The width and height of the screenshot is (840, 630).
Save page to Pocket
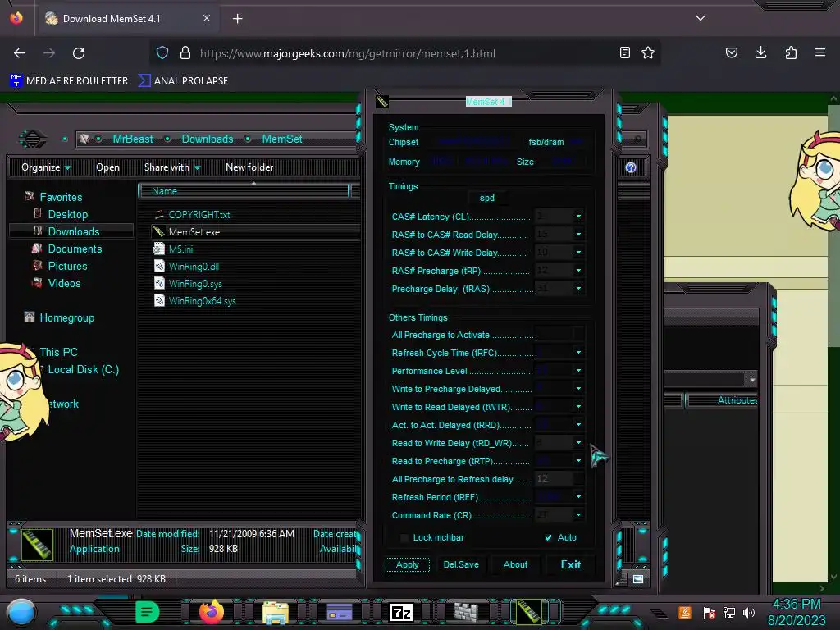click(731, 52)
